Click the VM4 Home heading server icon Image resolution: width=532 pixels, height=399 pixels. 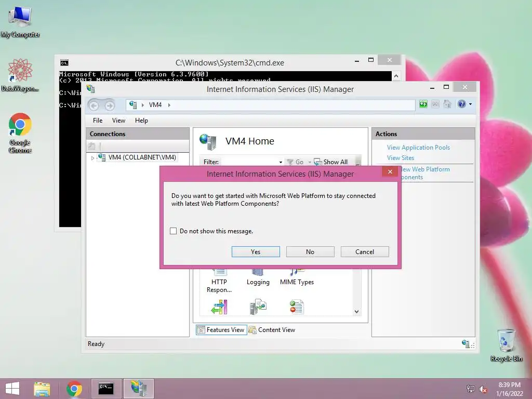[208, 142]
